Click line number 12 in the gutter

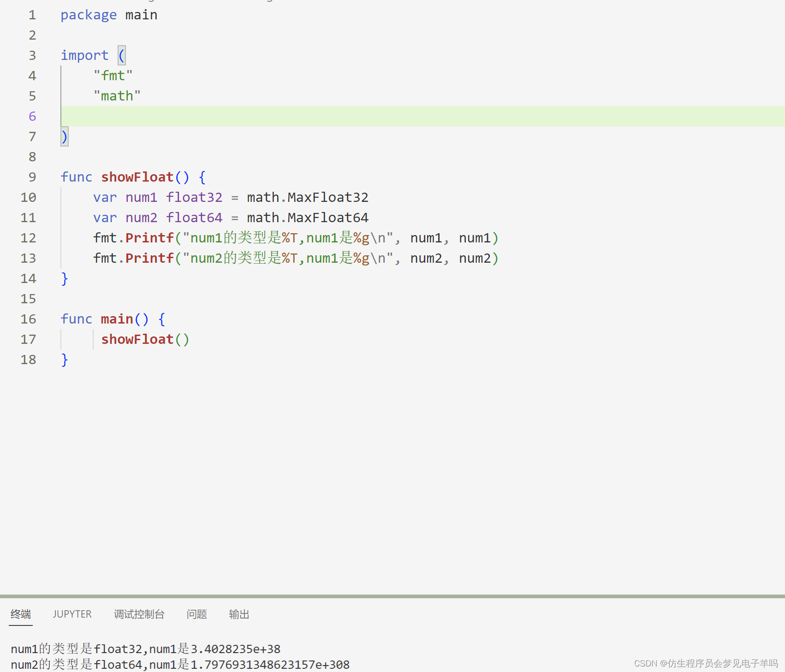pos(28,238)
